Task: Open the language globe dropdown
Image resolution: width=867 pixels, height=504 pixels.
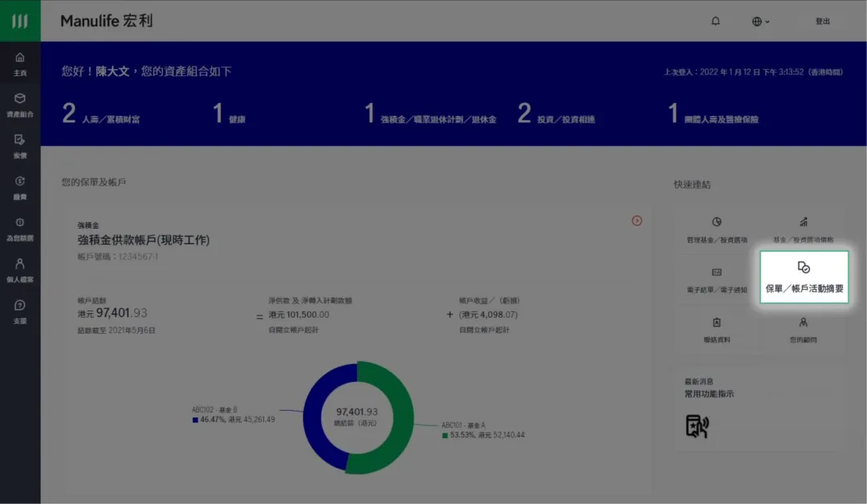Action: pyautogui.click(x=761, y=22)
